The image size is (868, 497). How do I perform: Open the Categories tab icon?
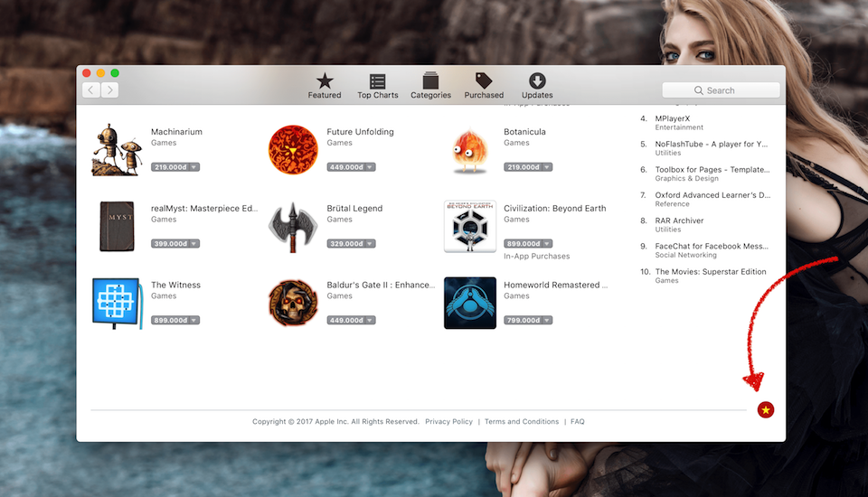point(430,80)
